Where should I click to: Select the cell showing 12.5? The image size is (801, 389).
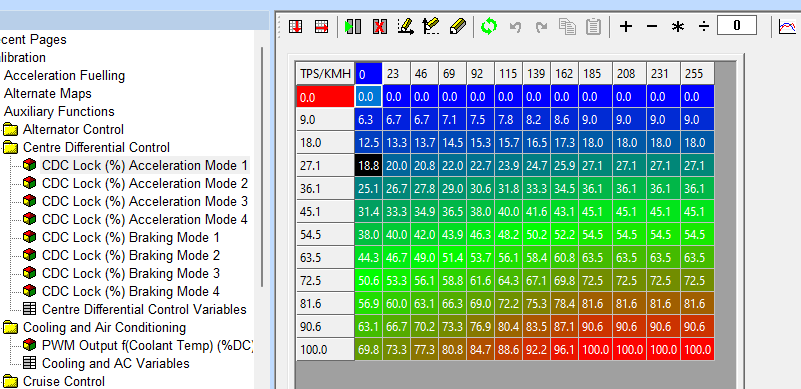(368, 143)
